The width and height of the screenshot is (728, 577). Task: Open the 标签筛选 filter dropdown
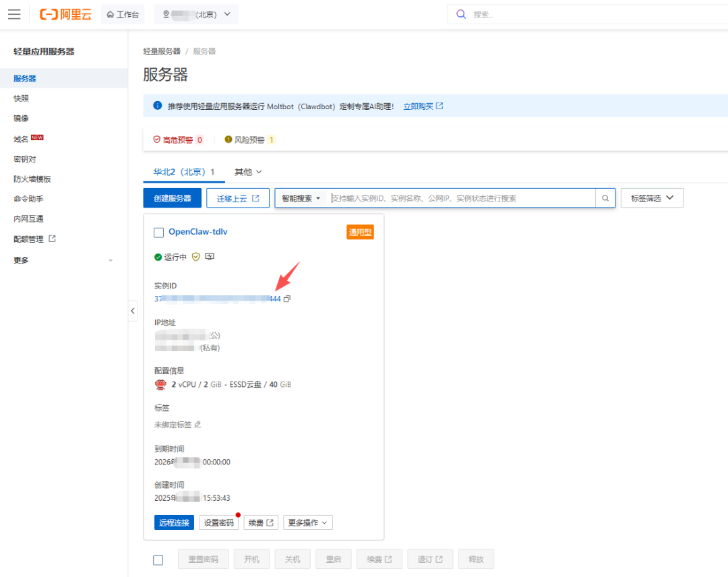pyautogui.click(x=652, y=198)
